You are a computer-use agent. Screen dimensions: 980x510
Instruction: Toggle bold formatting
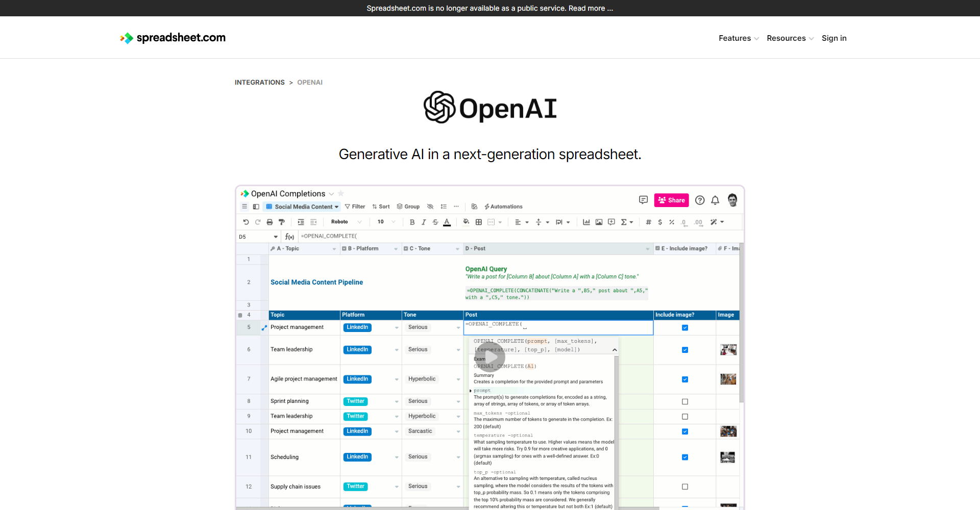pos(412,222)
